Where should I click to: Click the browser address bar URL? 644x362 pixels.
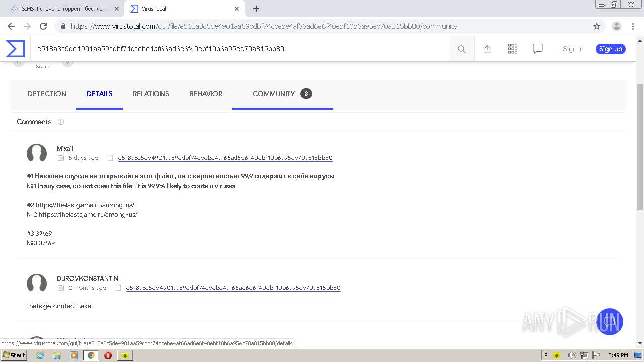[264, 26]
